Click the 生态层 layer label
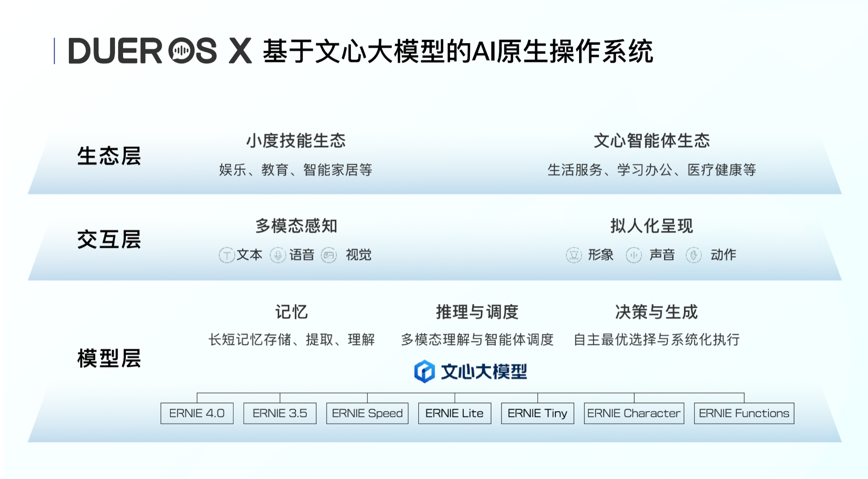 click(x=109, y=156)
